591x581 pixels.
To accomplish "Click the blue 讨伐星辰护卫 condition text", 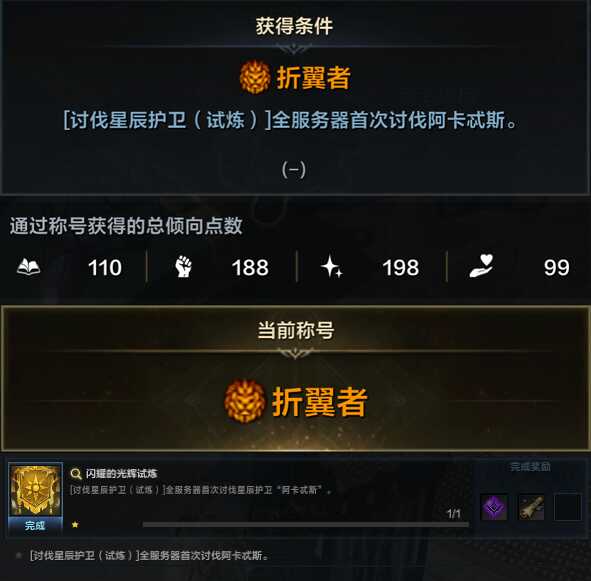I will coord(289,120).
